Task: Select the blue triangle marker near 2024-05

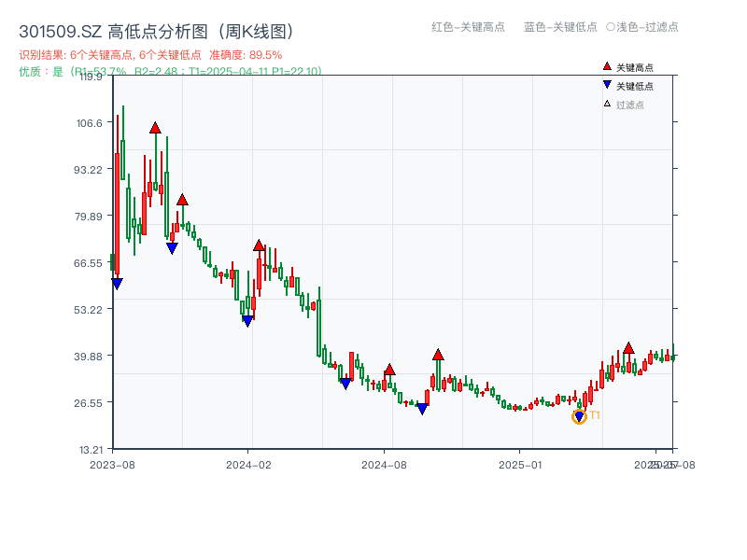Action: pos(345,383)
